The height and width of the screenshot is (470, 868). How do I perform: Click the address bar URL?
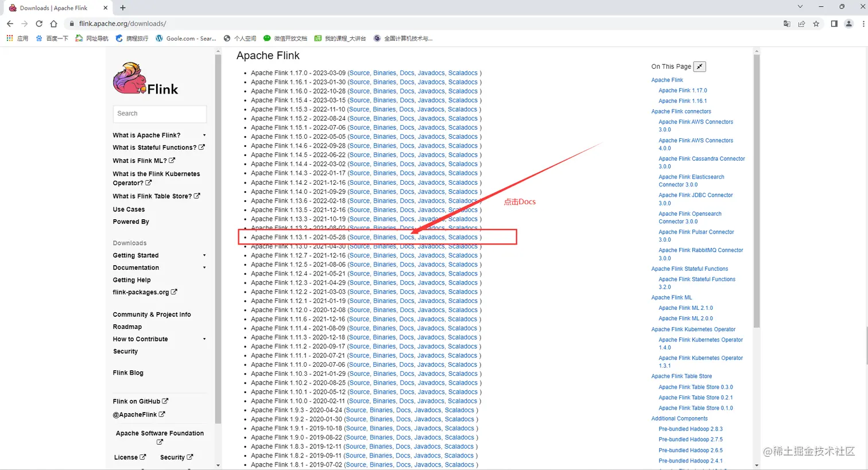[122, 24]
